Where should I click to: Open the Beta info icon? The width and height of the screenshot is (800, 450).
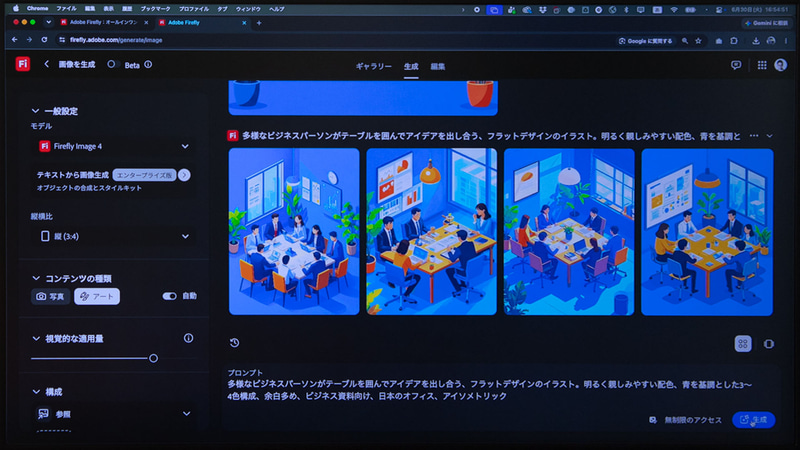pyautogui.click(x=148, y=65)
